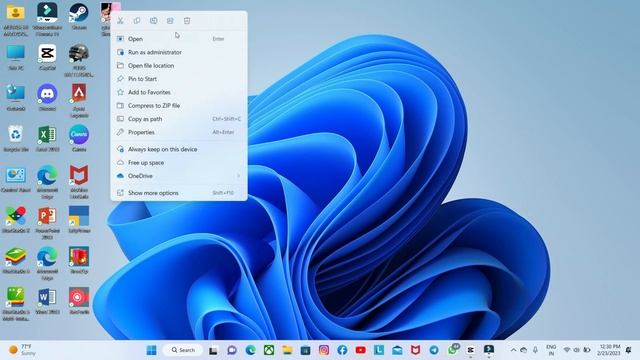
Task: Select the This PC desktop icon
Action: 16,58
